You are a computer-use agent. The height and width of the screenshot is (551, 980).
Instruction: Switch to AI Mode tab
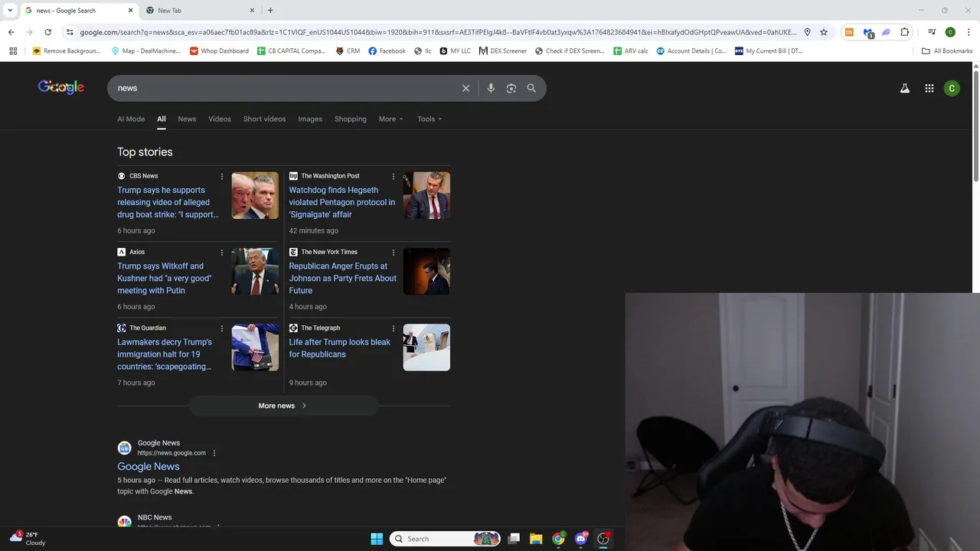[x=131, y=119]
